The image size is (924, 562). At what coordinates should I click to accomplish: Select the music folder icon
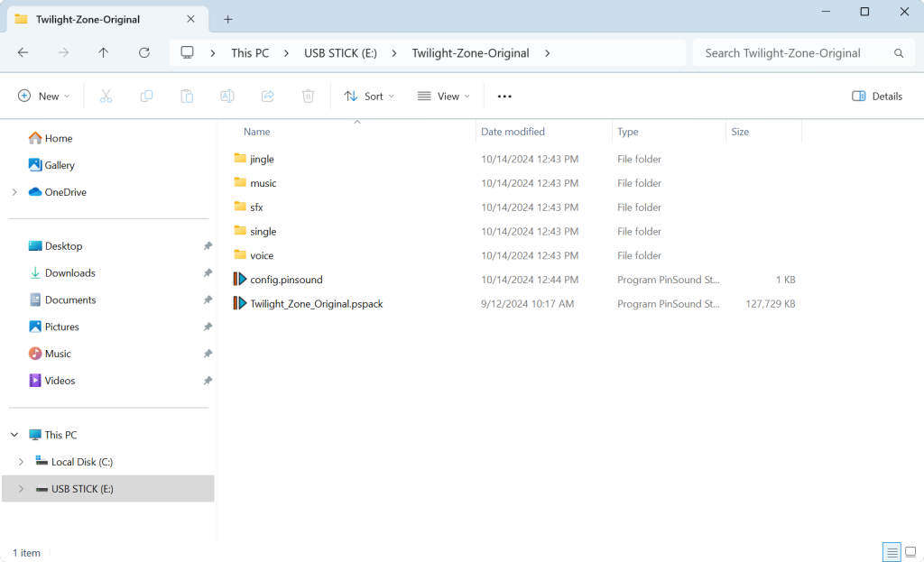click(x=240, y=182)
